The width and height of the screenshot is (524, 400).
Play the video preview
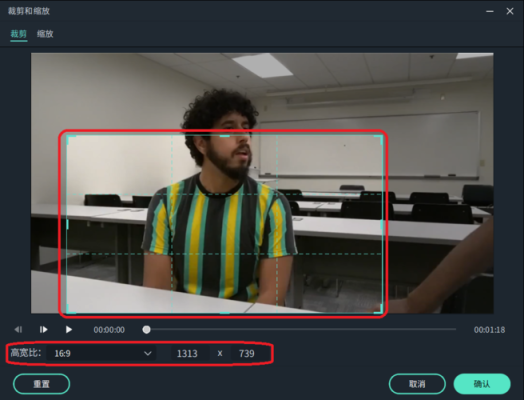click(x=69, y=330)
